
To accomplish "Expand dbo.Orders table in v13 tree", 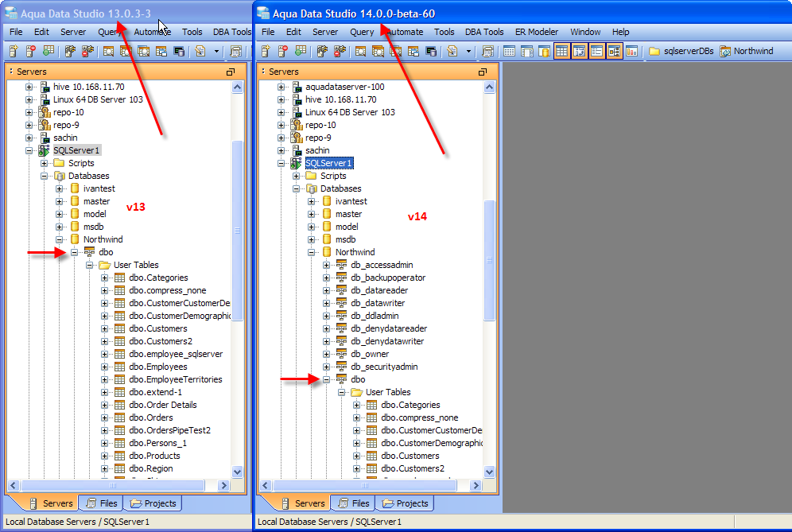I will pos(104,417).
